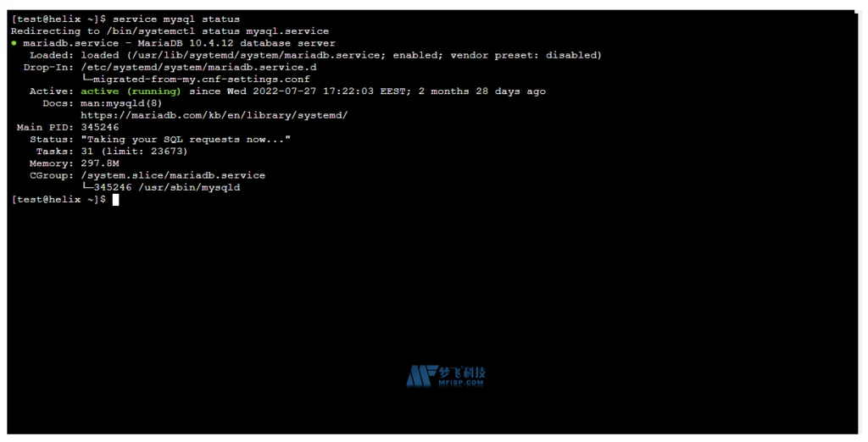The width and height of the screenshot is (868, 442).
Task: Click the Main PID value 345246
Action: coord(100,127)
